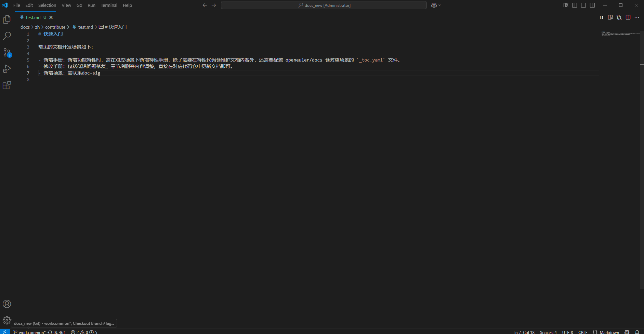
Task: Click the minimap code overview thumbnail
Action: point(620,33)
